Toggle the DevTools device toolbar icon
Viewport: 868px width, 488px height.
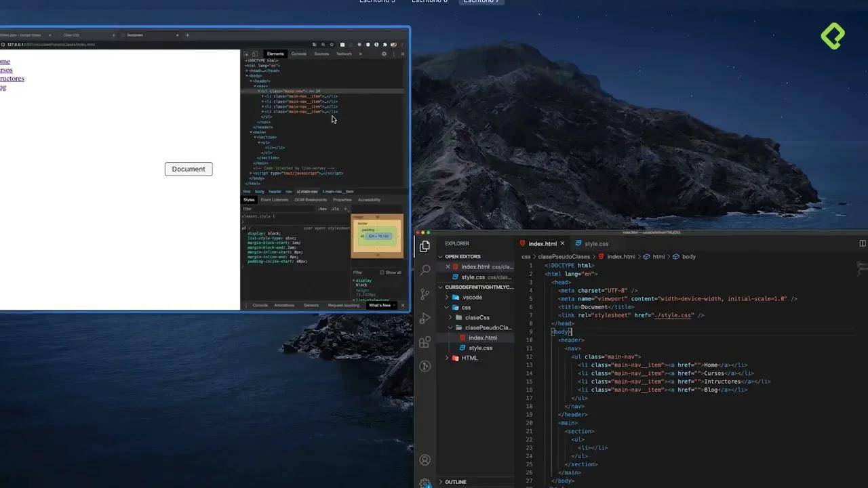click(x=255, y=54)
